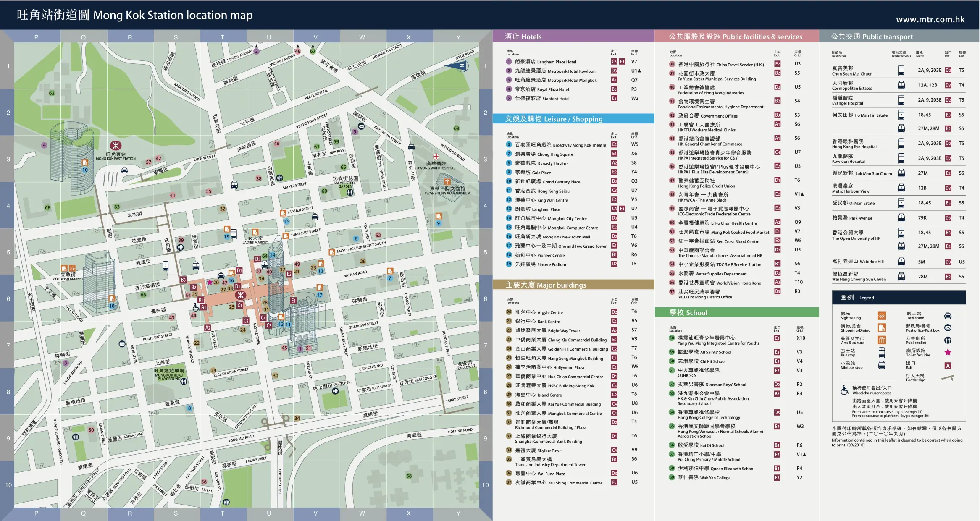
Task: Click the north compass arrow on the map
Action: tap(457, 65)
